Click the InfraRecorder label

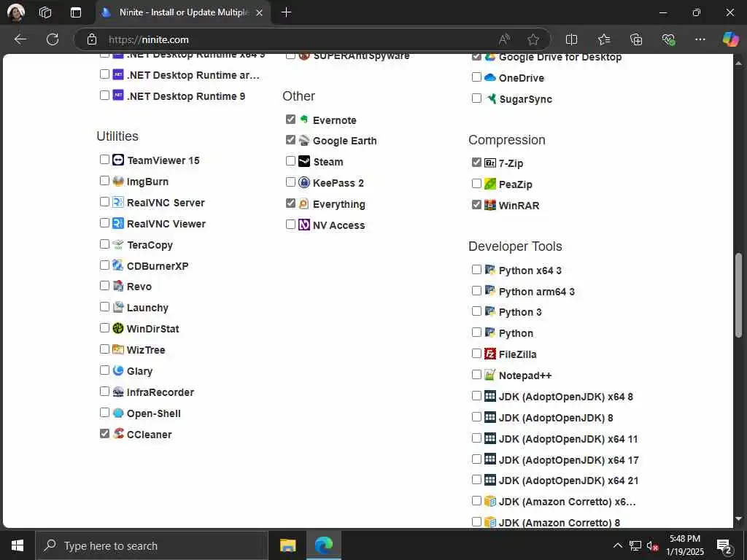coord(160,392)
